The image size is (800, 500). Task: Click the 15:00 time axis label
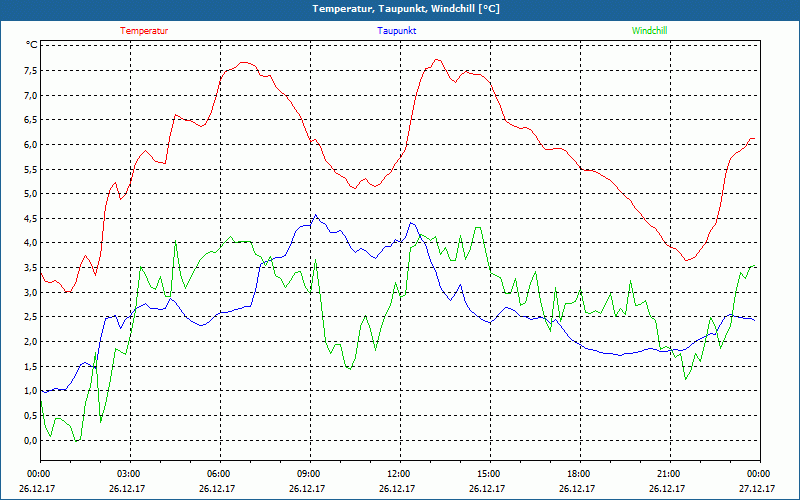click(490, 474)
